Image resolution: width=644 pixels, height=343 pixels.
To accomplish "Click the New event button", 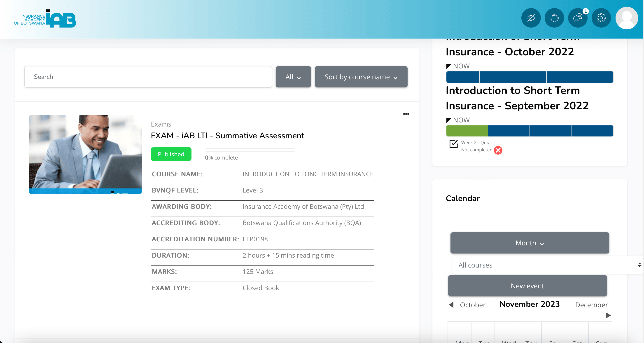I will click(x=527, y=286).
